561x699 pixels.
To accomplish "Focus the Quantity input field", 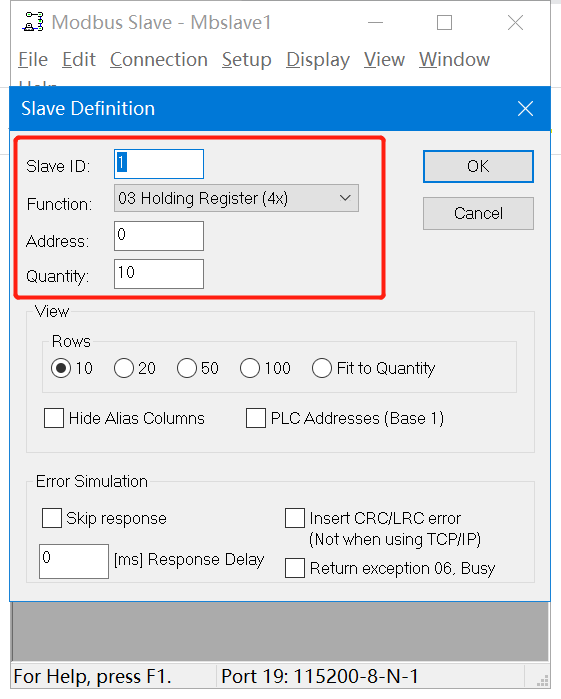I will 159,274.
